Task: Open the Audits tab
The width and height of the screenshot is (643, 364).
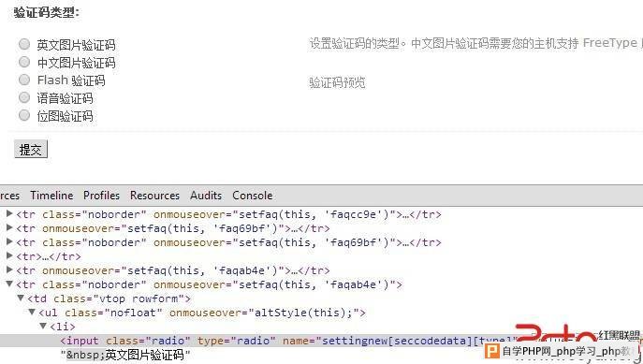Action: (x=206, y=196)
